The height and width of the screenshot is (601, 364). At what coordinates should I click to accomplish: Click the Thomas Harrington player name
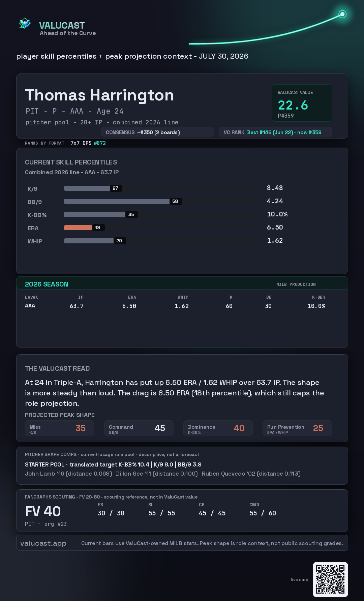pos(99,95)
